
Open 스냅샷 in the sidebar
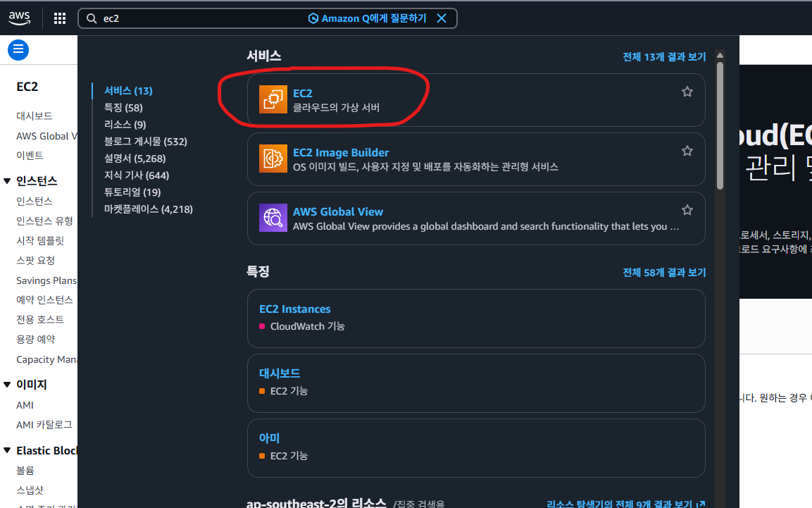pos(30,490)
